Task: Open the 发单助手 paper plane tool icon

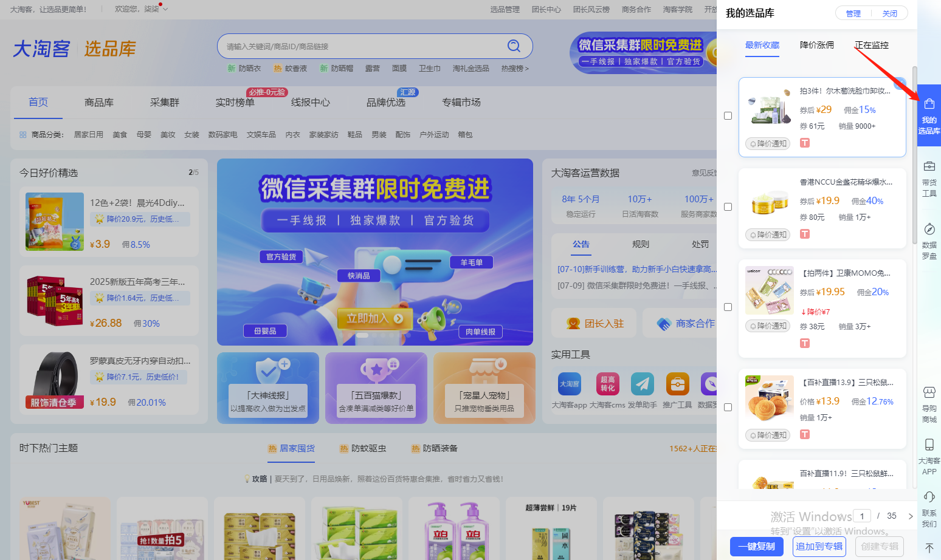Action: [x=643, y=384]
